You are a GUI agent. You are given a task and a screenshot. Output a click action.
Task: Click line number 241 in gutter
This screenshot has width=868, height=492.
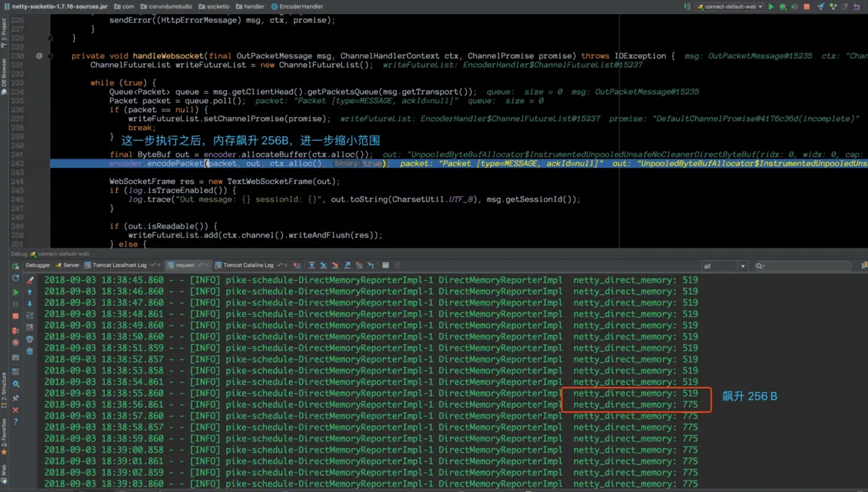[x=17, y=155]
